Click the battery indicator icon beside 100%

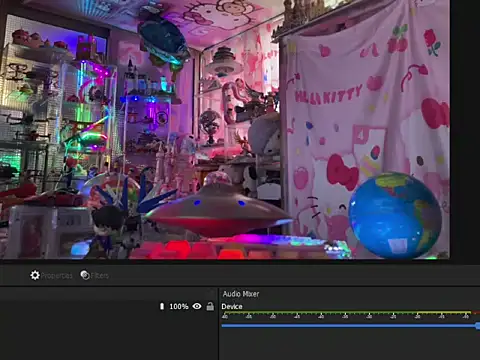coord(162,306)
